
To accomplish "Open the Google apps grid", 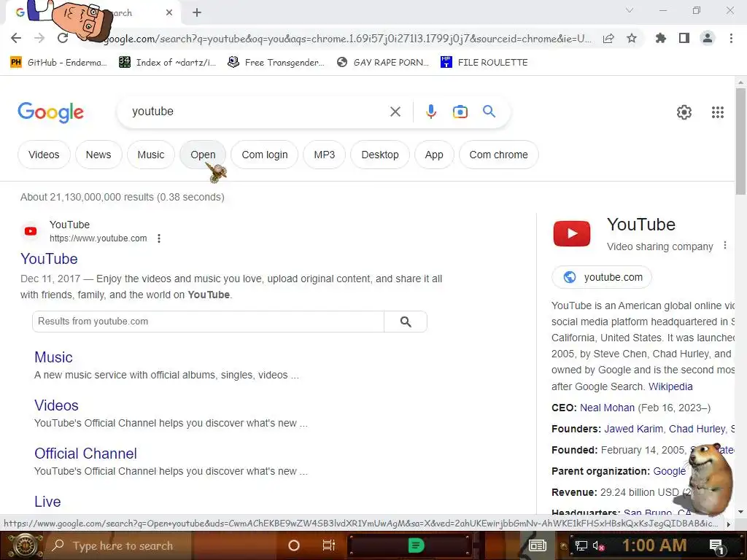I will point(718,112).
